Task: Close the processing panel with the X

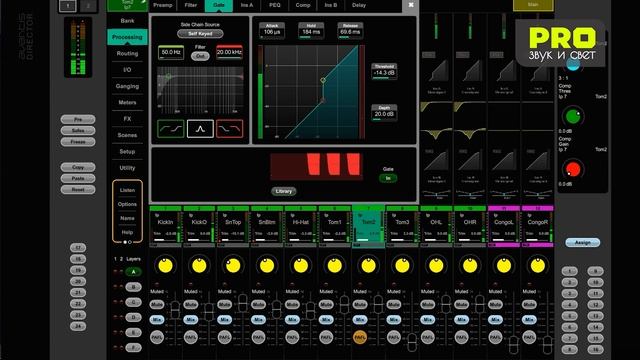Action: click(x=411, y=5)
